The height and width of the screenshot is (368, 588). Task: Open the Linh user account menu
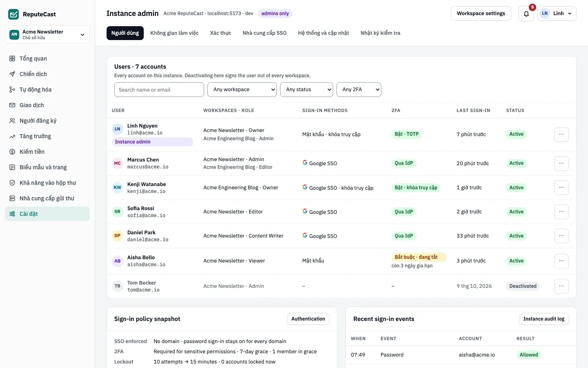[557, 13]
